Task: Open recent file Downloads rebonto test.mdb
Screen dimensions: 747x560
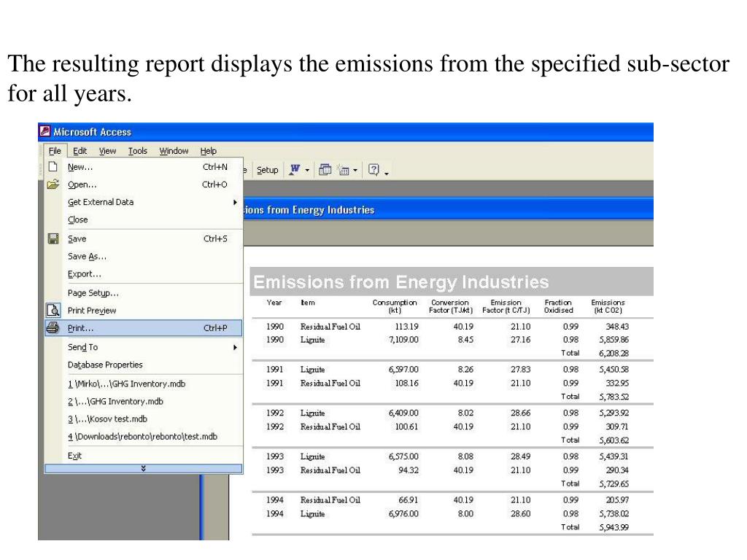Action: [x=144, y=437]
